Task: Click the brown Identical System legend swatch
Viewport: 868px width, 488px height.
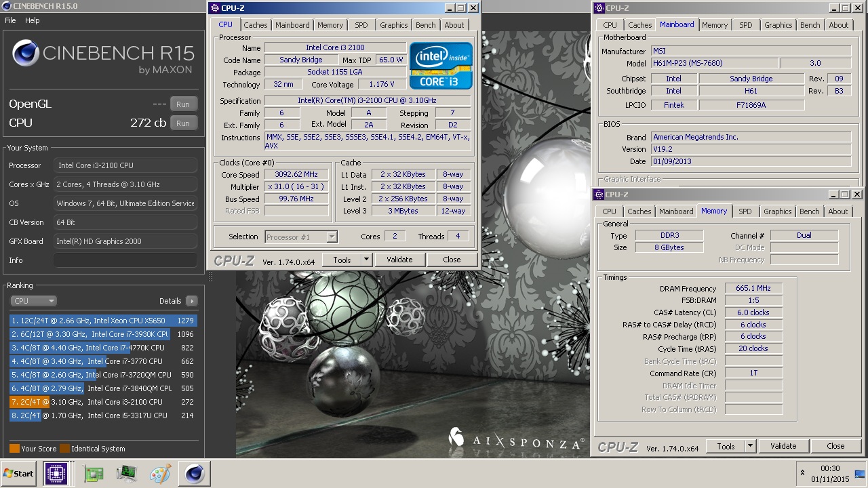Action: pos(64,449)
